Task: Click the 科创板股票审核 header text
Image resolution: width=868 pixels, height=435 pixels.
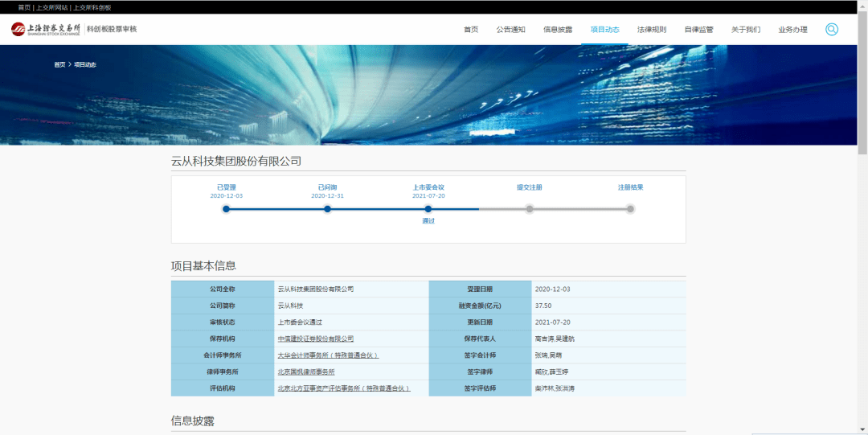Action: [112, 30]
